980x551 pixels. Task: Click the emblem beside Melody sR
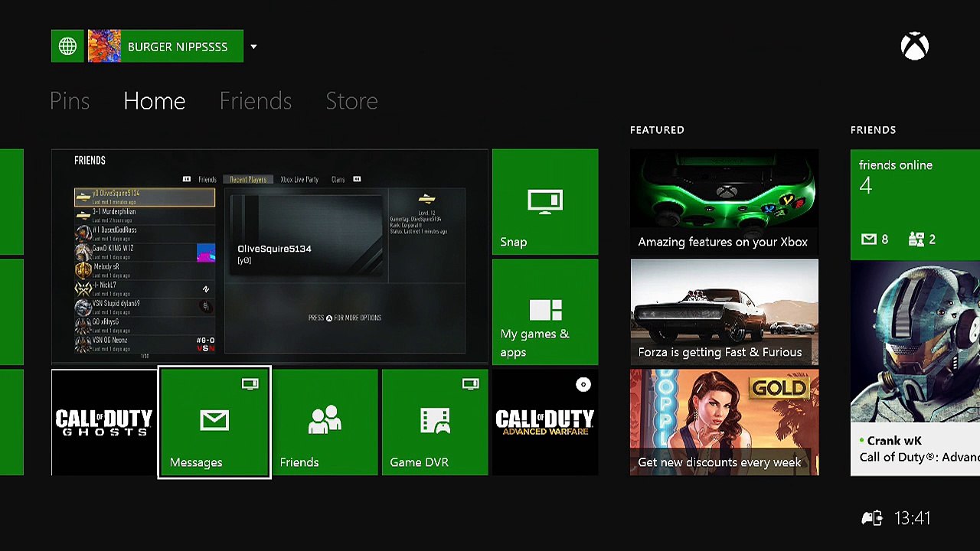click(83, 270)
